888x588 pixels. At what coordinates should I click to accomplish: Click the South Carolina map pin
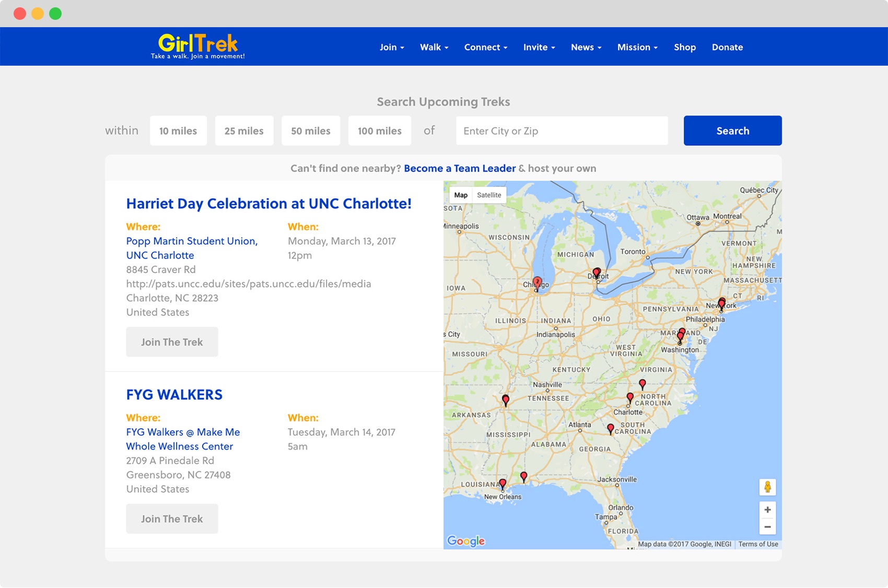[611, 429]
